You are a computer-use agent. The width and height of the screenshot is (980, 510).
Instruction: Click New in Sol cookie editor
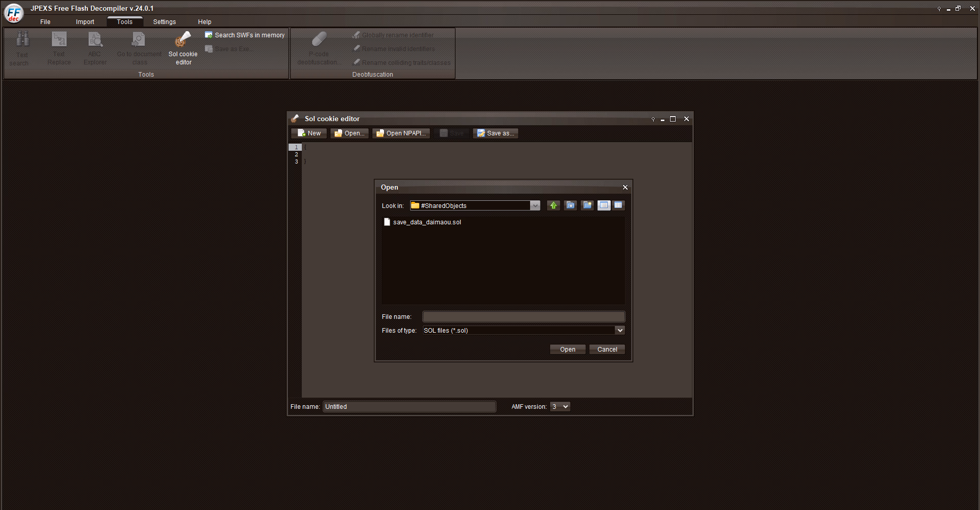pos(309,133)
